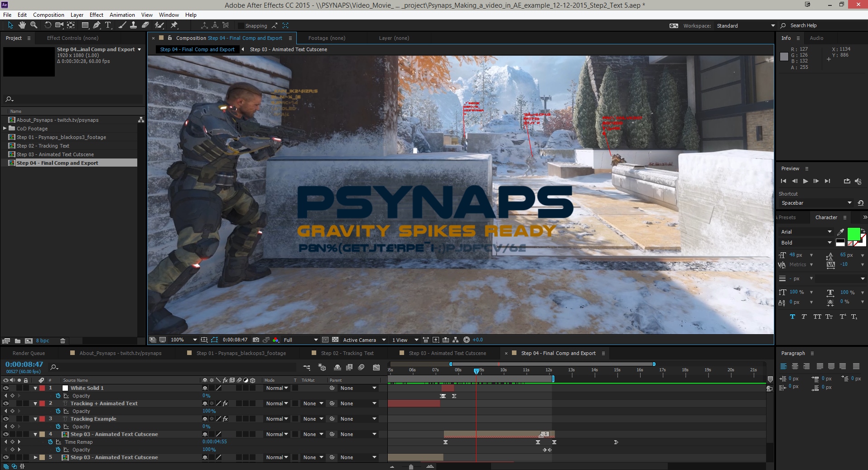
Task: Toggle Time Remap stopwatch on layer 4
Action: [50, 442]
